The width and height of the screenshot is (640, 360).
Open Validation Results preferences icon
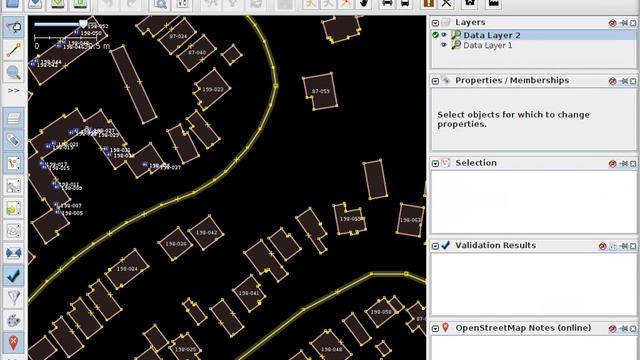point(613,246)
